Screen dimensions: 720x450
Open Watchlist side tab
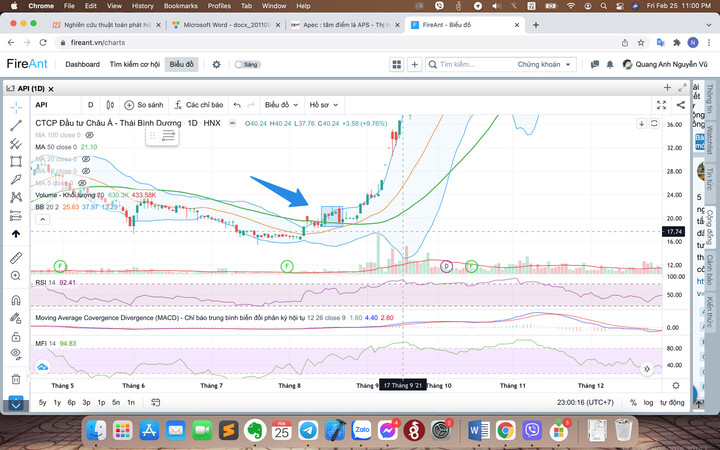click(710, 140)
